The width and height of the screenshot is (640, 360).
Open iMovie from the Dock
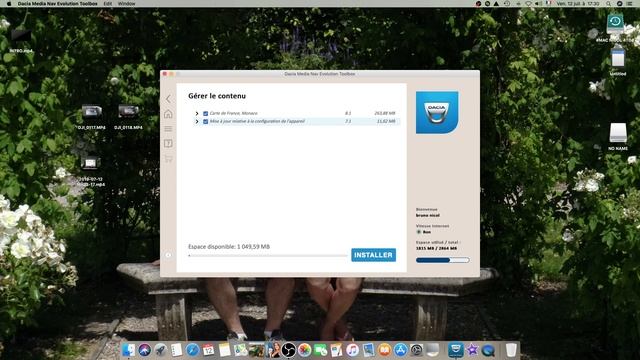pos(472,350)
